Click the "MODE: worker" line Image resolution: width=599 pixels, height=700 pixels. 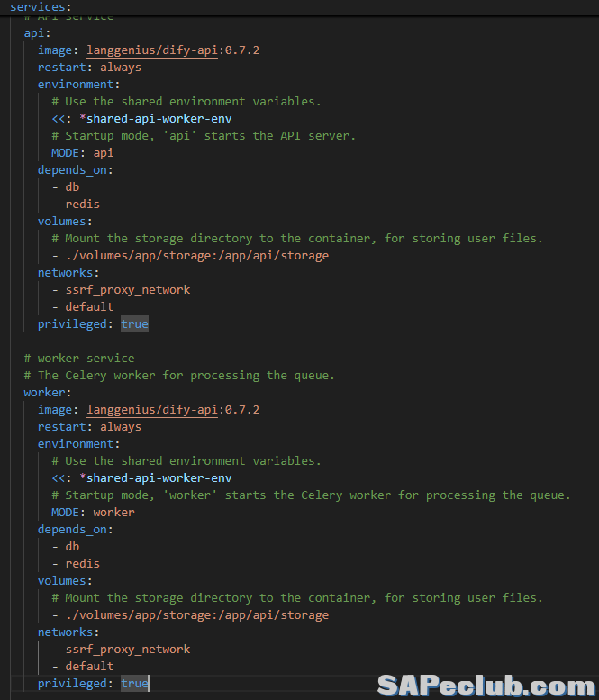click(93, 513)
